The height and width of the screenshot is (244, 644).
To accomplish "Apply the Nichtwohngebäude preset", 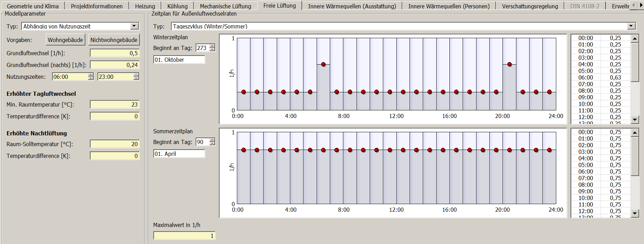I will pyautogui.click(x=114, y=40).
